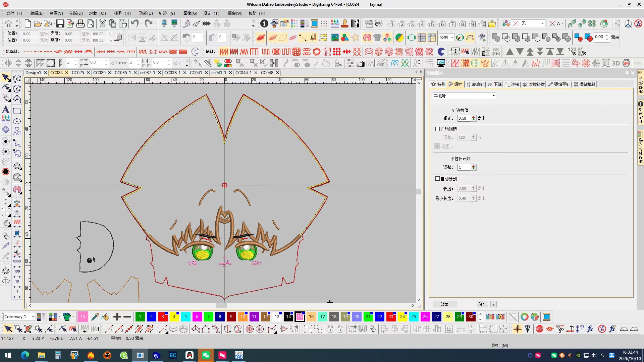The height and width of the screenshot is (362, 644).
Task: Click the crescent moon shape icon
Action: pos(441,52)
